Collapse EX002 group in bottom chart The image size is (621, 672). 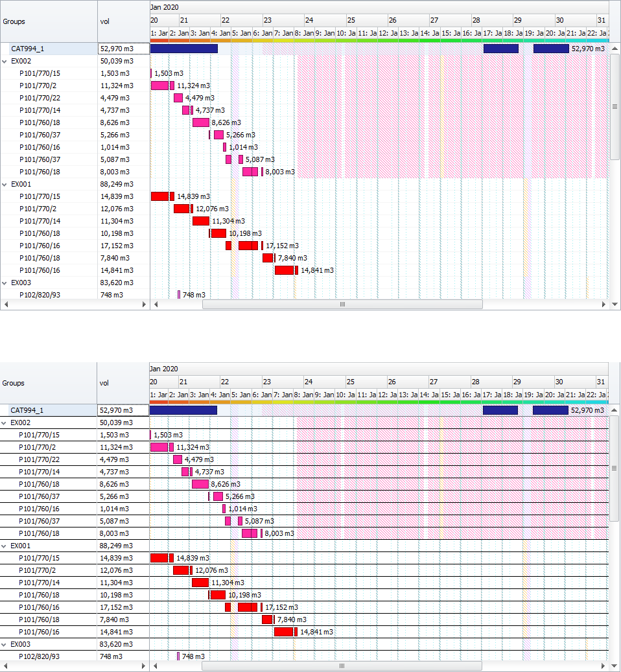4,423
